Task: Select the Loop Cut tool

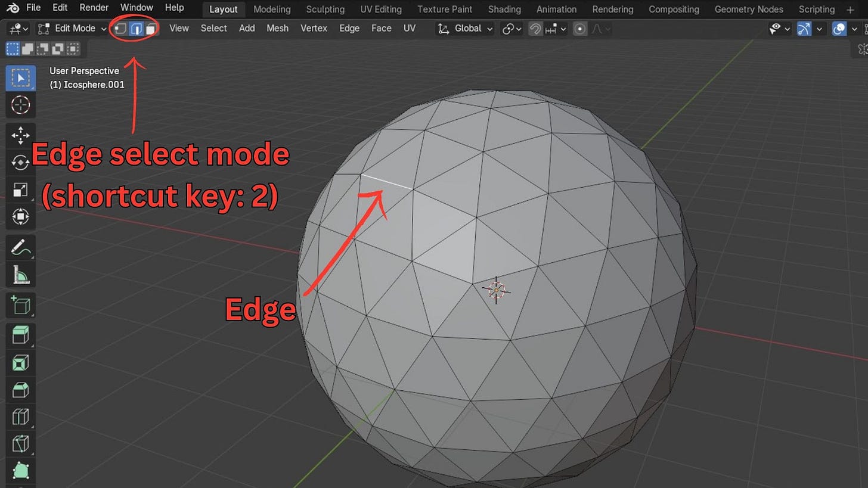Action: tap(21, 416)
